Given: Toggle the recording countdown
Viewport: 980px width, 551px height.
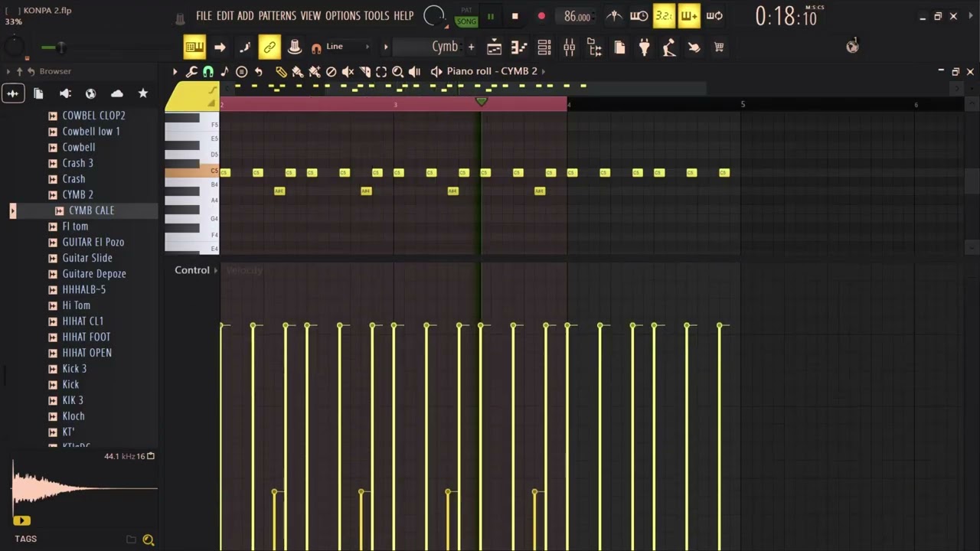Looking at the screenshot, I should tap(664, 15).
